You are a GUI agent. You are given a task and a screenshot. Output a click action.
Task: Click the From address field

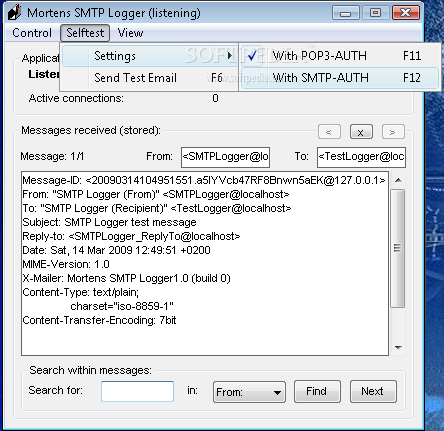pos(225,157)
